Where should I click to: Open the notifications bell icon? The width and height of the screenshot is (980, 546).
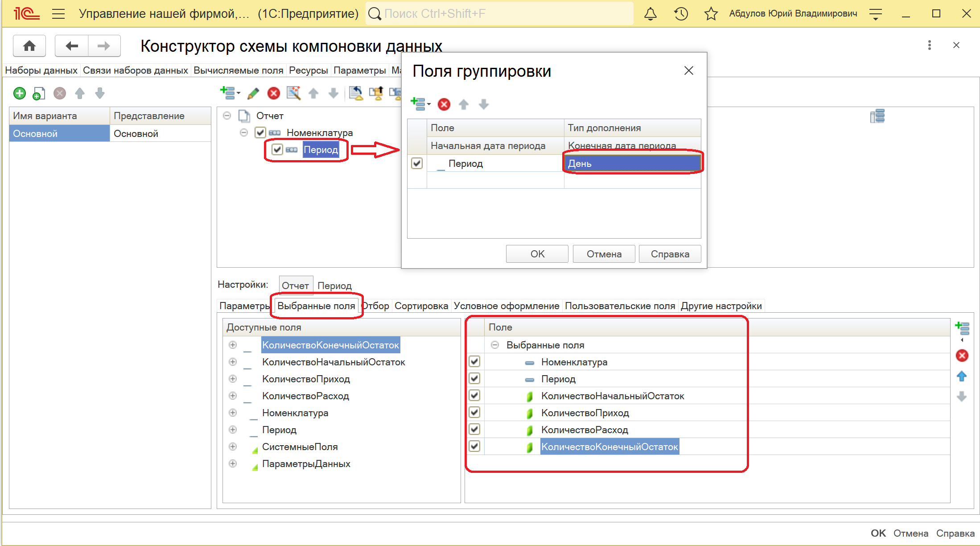651,14
